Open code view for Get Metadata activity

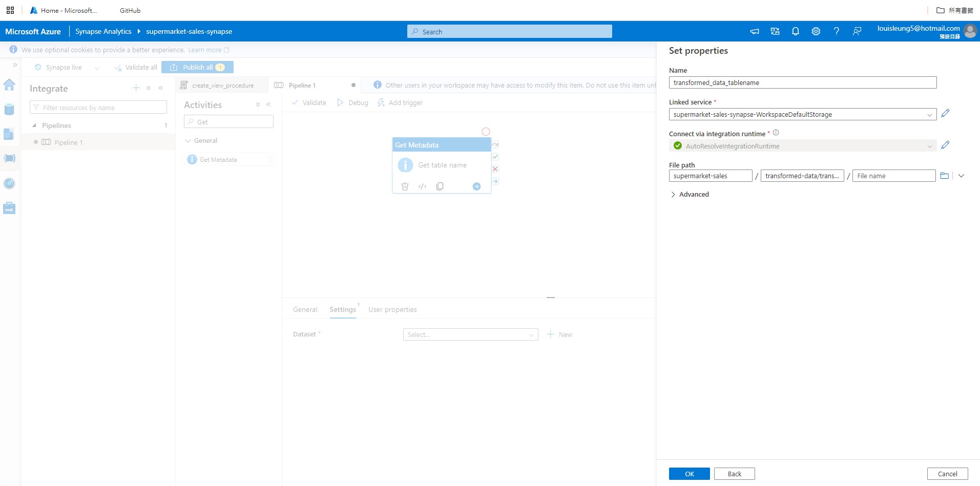click(x=422, y=186)
